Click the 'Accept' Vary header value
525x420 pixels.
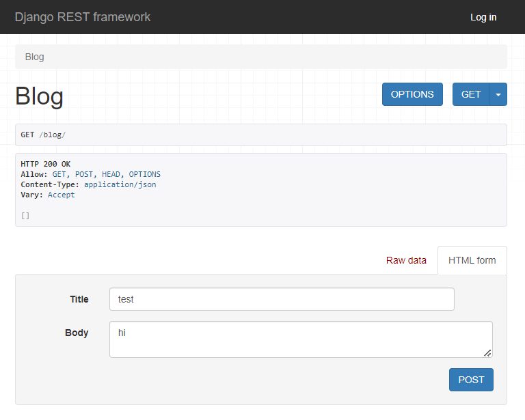pos(62,195)
